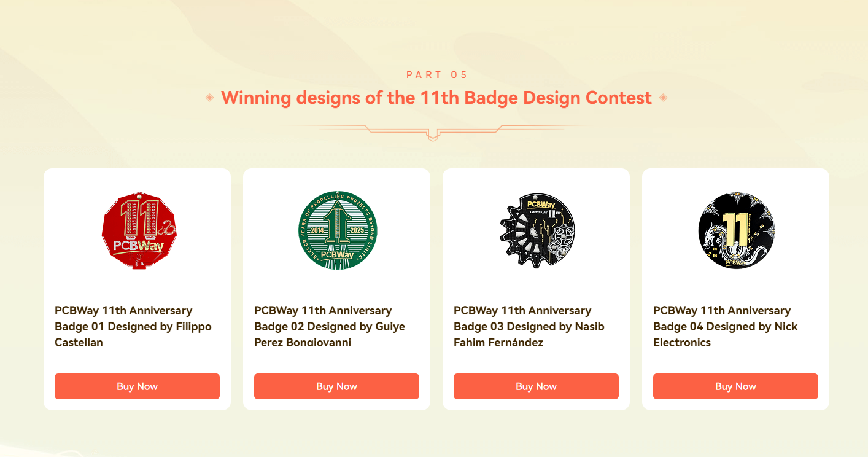Click Buy Now under Badge 02
Image resolution: width=868 pixels, height=457 pixels.
point(336,386)
